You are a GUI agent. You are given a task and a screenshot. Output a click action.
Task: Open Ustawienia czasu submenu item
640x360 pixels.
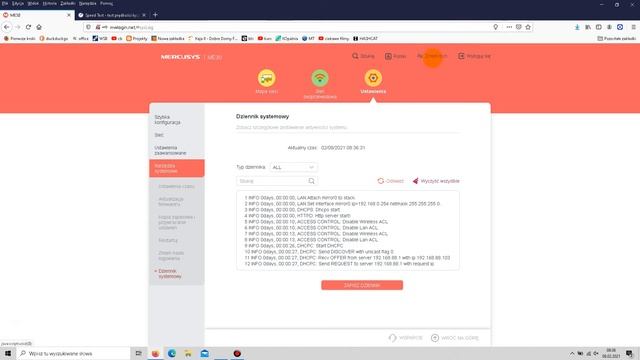pyautogui.click(x=177, y=186)
